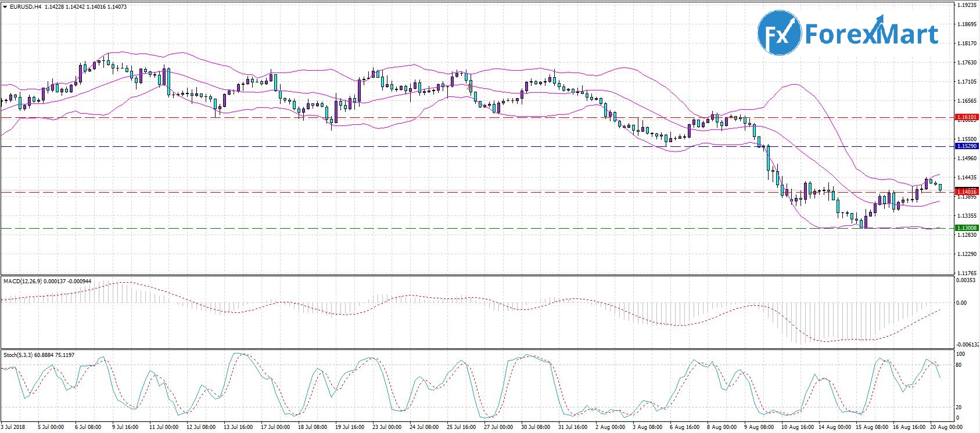The width and height of the screenshot is (980, 433).
Task: Expand the triangle arrow beside EURUSD,H4
Action: (x=5, y=7)
